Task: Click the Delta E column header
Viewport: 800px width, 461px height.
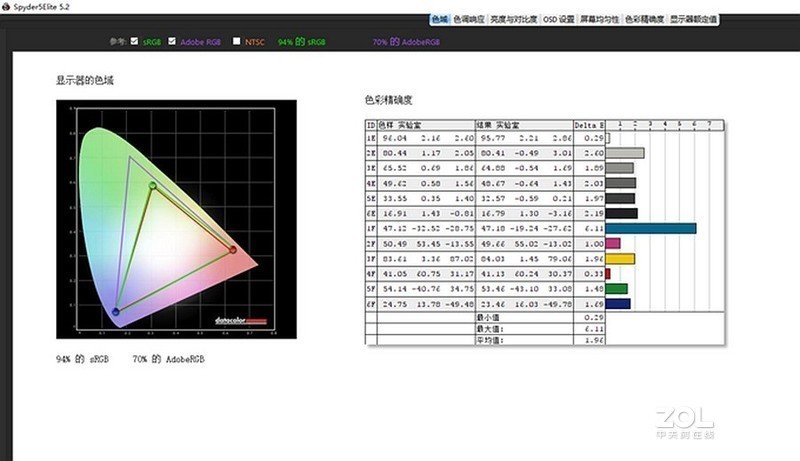Action: 589,125
